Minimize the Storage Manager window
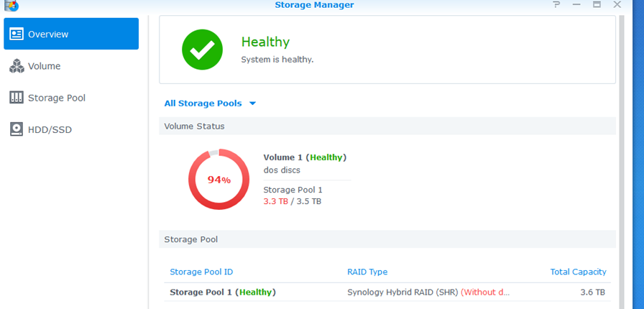Image resolution: width=644 pixels, height=309 pixels. point(576,5)
